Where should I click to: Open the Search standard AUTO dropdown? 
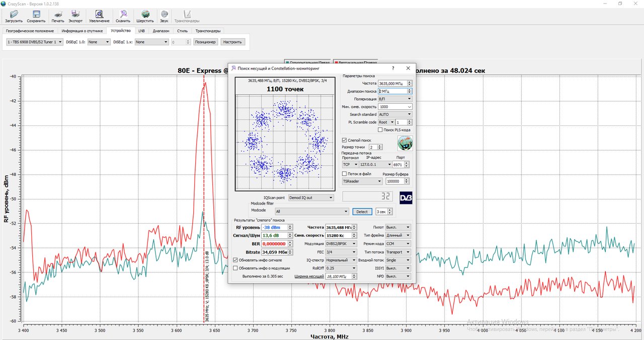pyautogui.click(x=395, y=114)
